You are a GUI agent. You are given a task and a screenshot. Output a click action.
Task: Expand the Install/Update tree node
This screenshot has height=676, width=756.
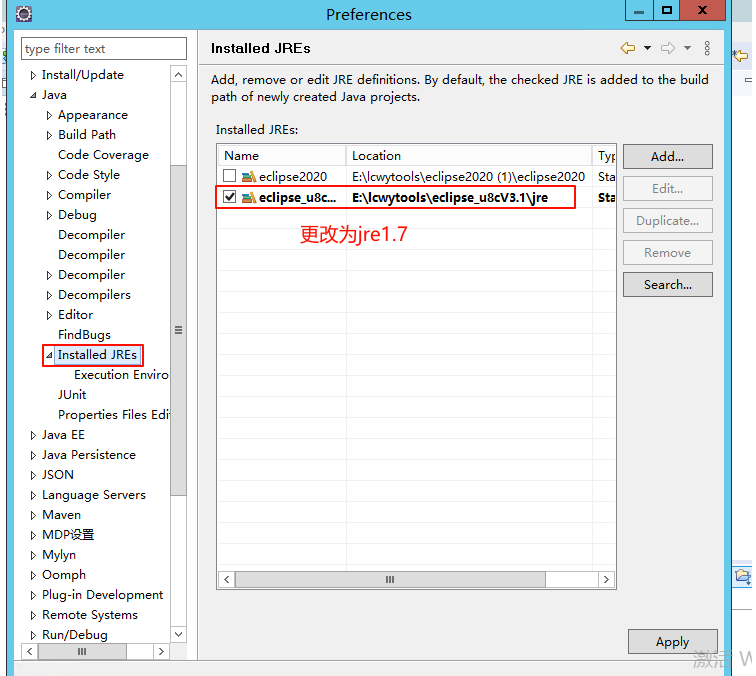point(33,76)
